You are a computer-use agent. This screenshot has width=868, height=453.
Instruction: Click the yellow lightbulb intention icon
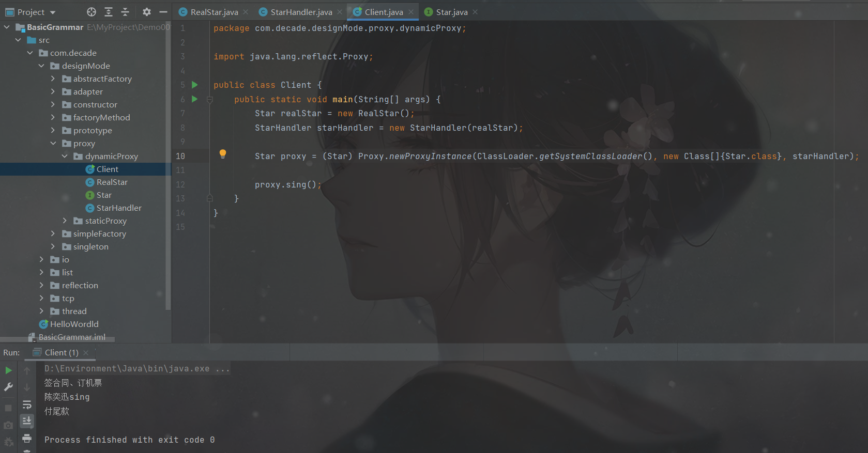223,154
